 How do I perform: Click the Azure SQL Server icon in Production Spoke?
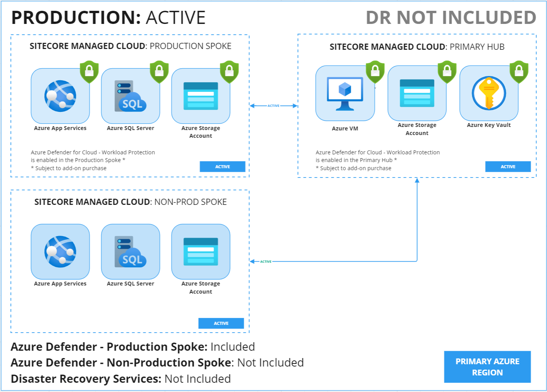tap(130, 96)
